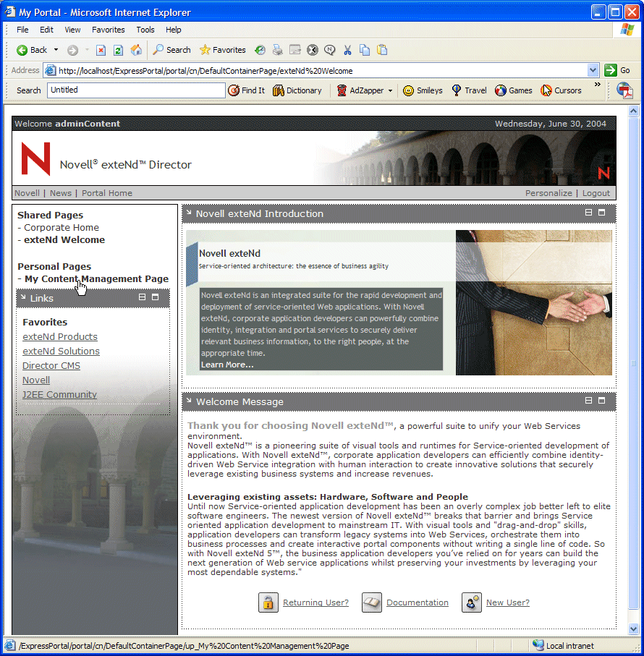Open the View menu
The width and height of the screenshot is (644, 656).
[x=72, y=30]
